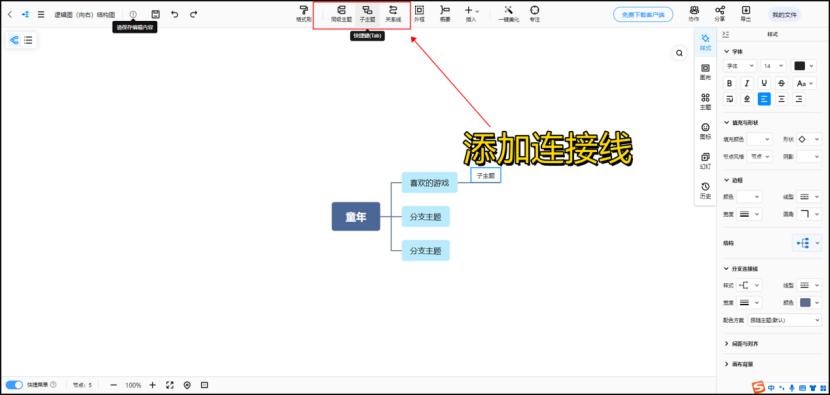Align text center
Viewport: 830px width, 395px height.
click(x=781, y=98)
